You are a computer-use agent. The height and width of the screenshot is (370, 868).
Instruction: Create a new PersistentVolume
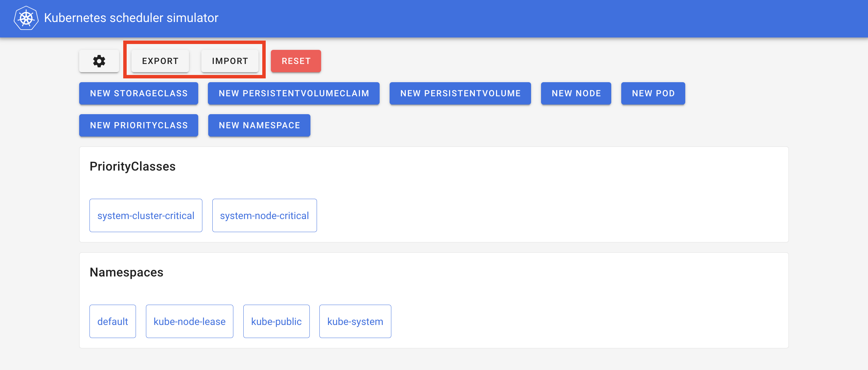coord(460,93)
